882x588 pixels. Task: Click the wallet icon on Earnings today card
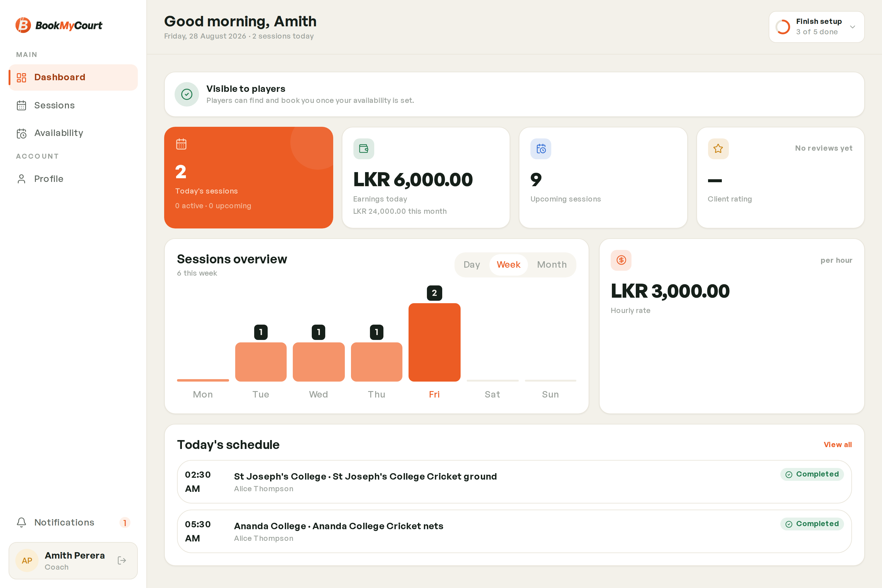(x=364, y=149)
